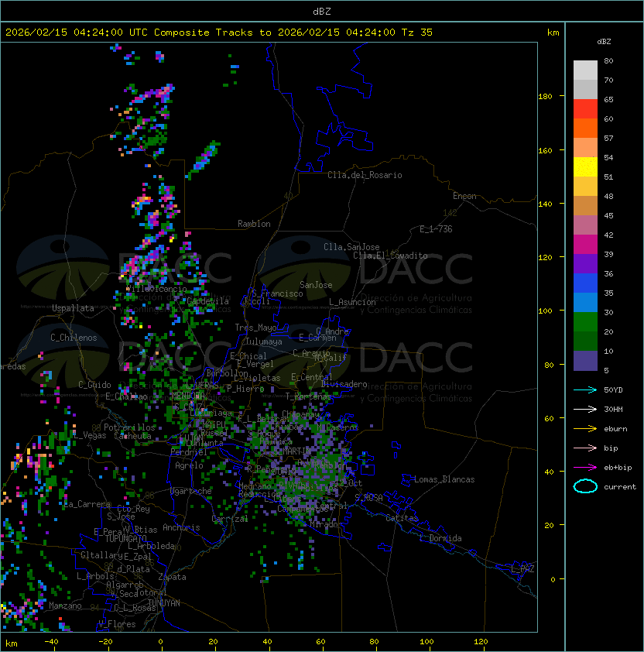Select the slate swatch between 10 and 5
Screen dimensions: 644x652
585,361
